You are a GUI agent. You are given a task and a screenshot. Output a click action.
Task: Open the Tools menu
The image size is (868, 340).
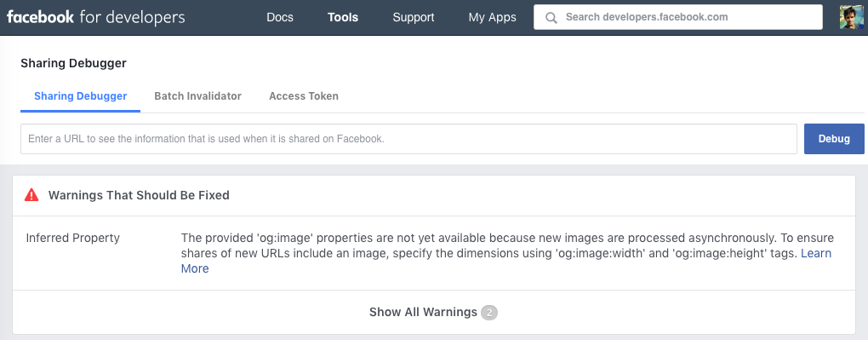pyautogui.click(x=343, y=17)
